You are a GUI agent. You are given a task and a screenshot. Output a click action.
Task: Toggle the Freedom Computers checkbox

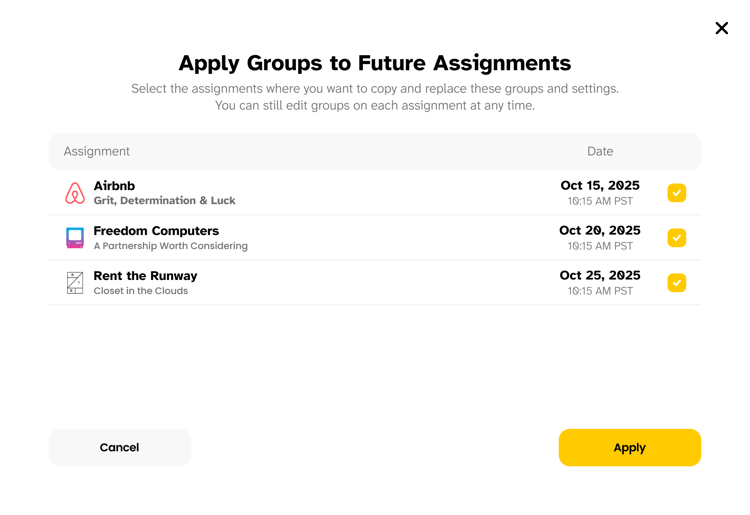(x=677, y=238)
